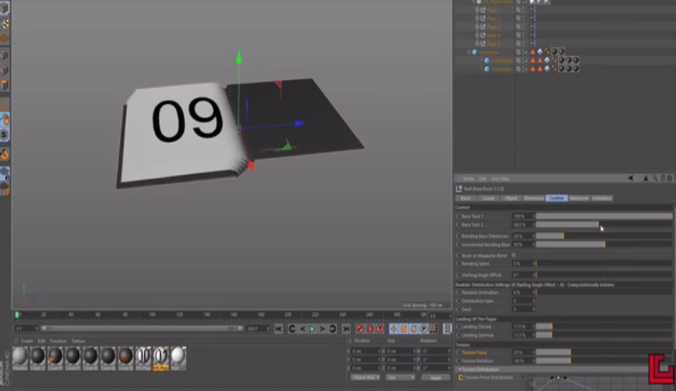Switch to the Object tab
Screen dimensions: 676x391
pyautogui.click(x=511, y=198)
